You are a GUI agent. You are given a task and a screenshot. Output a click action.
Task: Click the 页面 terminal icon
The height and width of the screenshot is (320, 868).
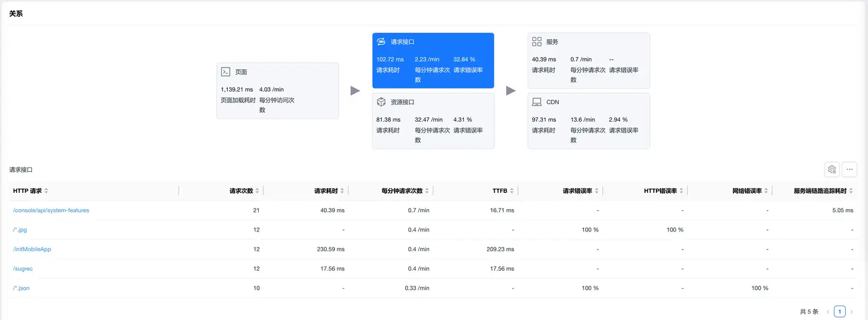coord(225,72)
